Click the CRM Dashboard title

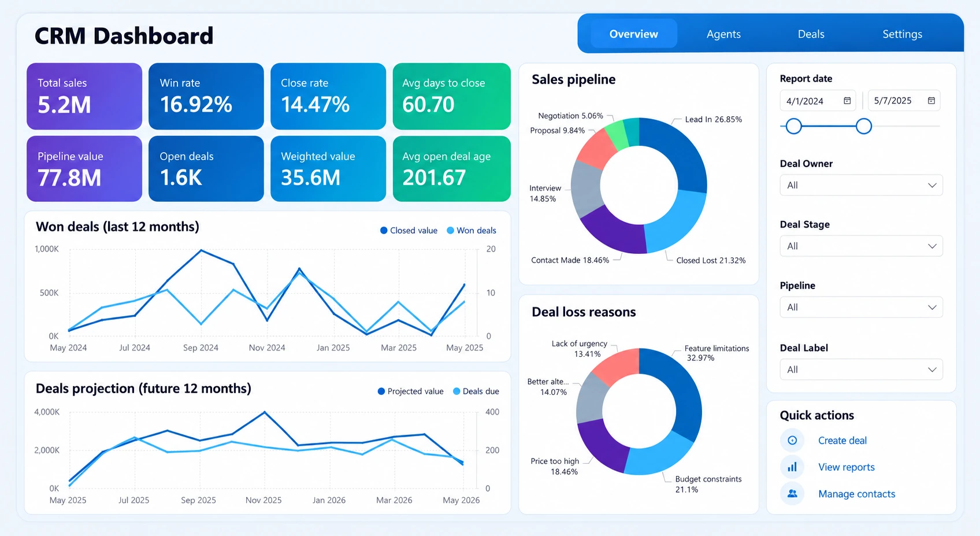pos(124,36)
